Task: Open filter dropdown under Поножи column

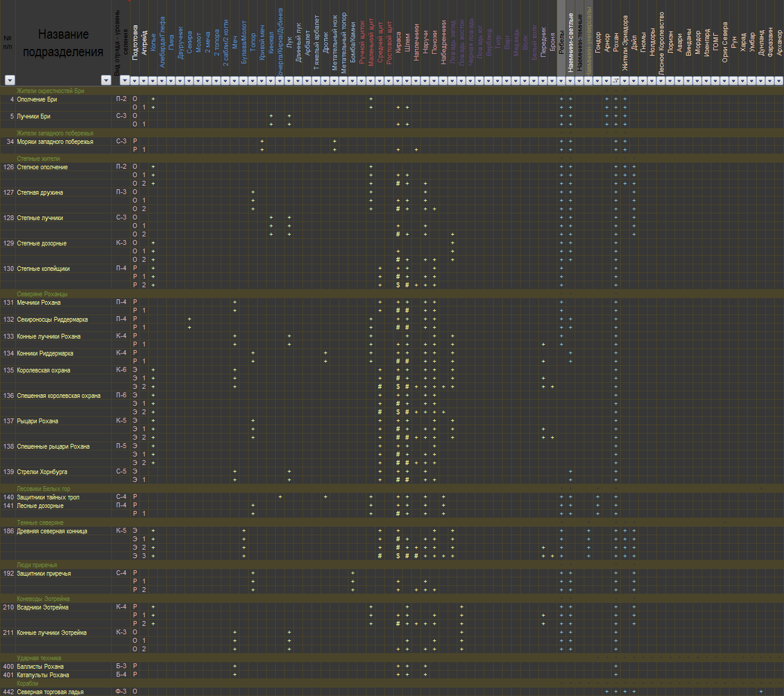Action: click(x=434, y=80)
